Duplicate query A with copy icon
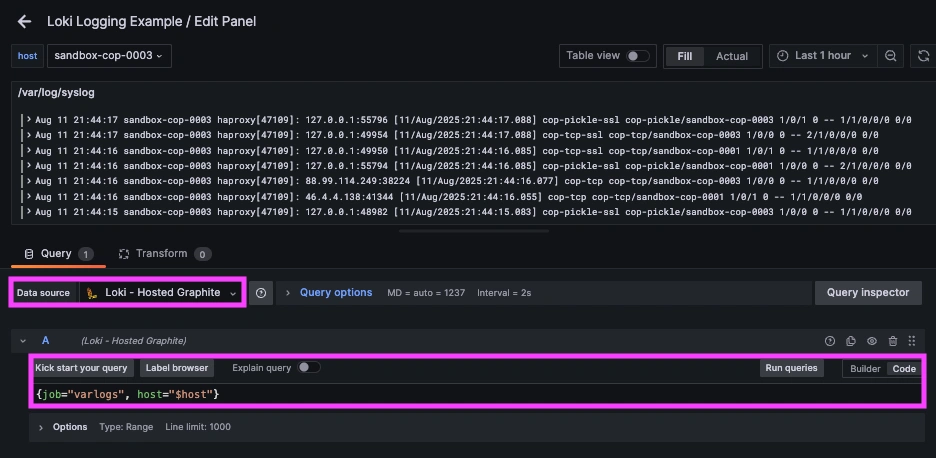 pyautogui.click(x=851, y=341)
